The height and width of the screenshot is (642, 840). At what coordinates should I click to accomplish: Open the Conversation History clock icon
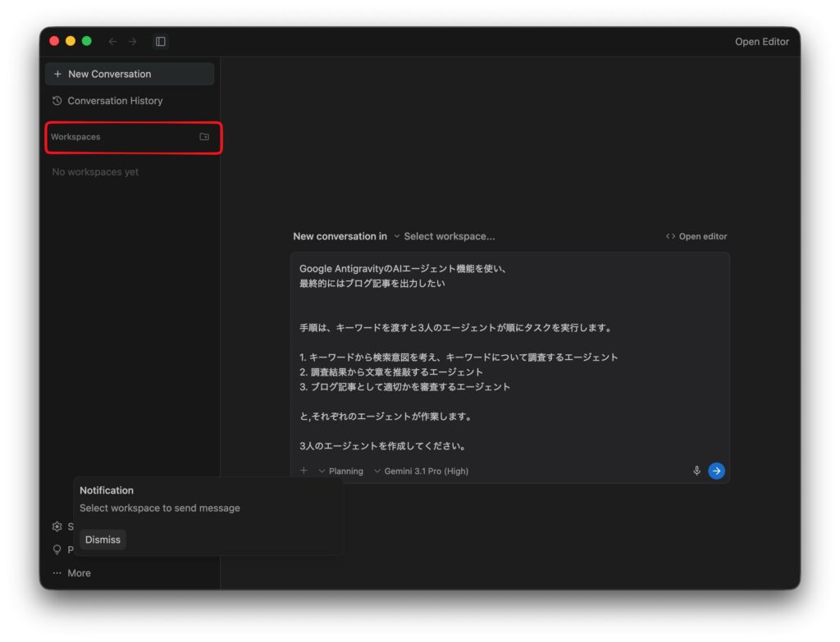57,101
